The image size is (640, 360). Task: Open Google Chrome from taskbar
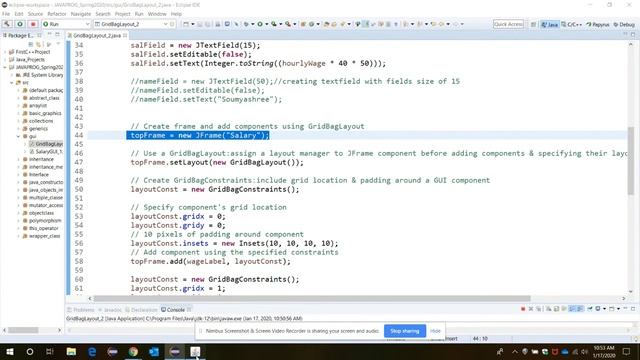133,351
